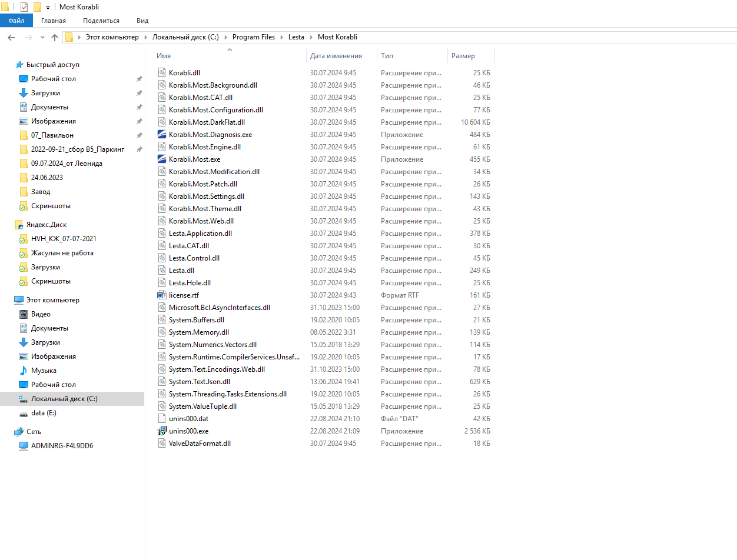Open the 09.07.2024_от Леонида folder
The height and width of the screenshot is (560, 737).
[x=67, y=164]
